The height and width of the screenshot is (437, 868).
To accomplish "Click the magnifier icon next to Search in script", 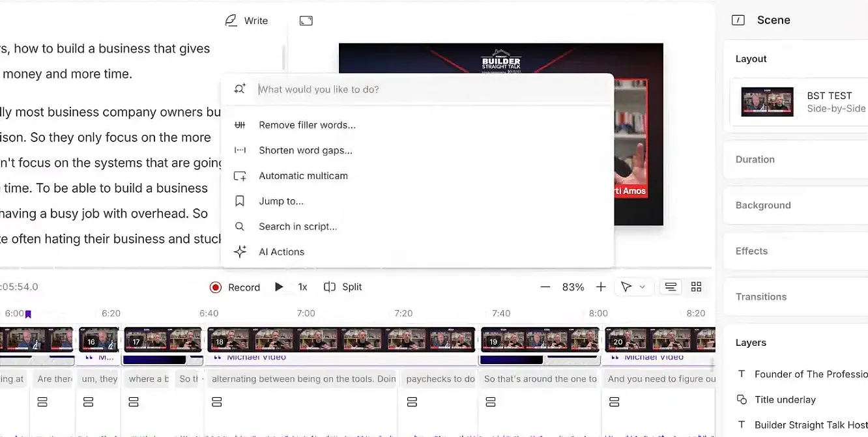I will (240, 226).
